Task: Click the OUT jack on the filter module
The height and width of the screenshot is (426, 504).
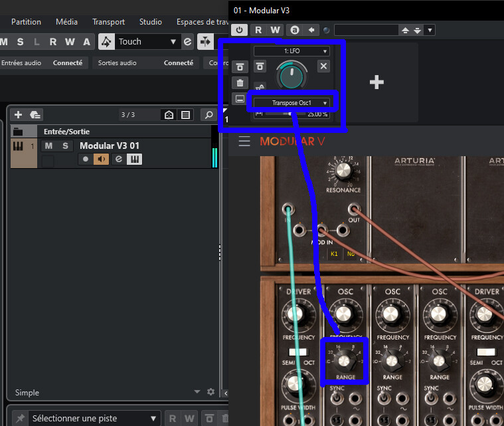Action: coord(354,209)
